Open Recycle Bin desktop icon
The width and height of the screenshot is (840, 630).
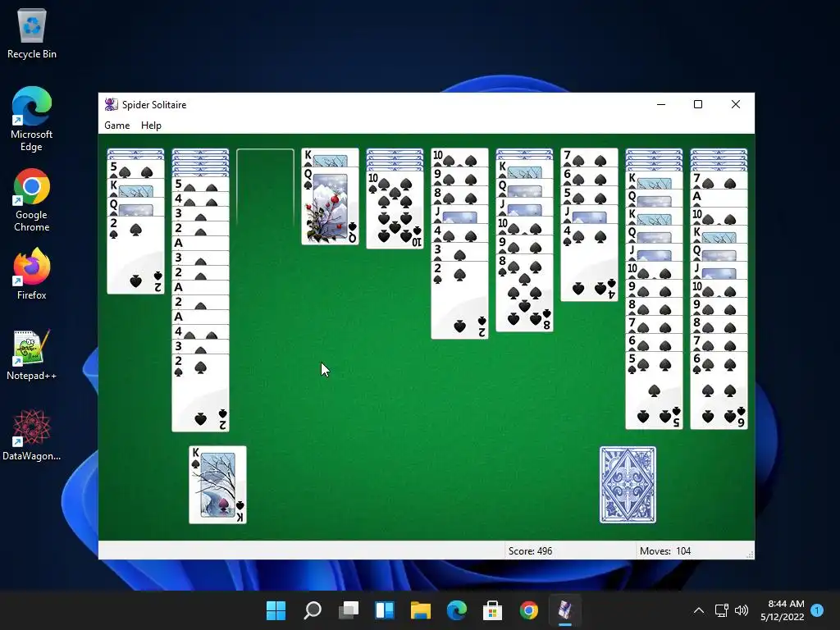click(32, 33)
